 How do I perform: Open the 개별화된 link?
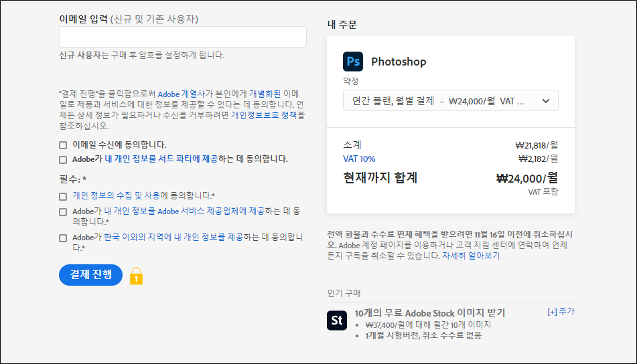(265, 94)
